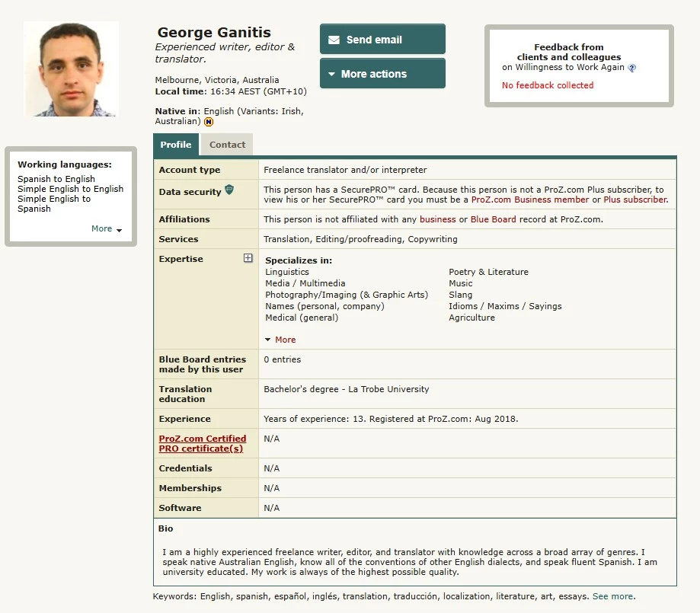Click Freelance translator and/or interpreter text
This screenshot has width=700, height=613.
345,170
